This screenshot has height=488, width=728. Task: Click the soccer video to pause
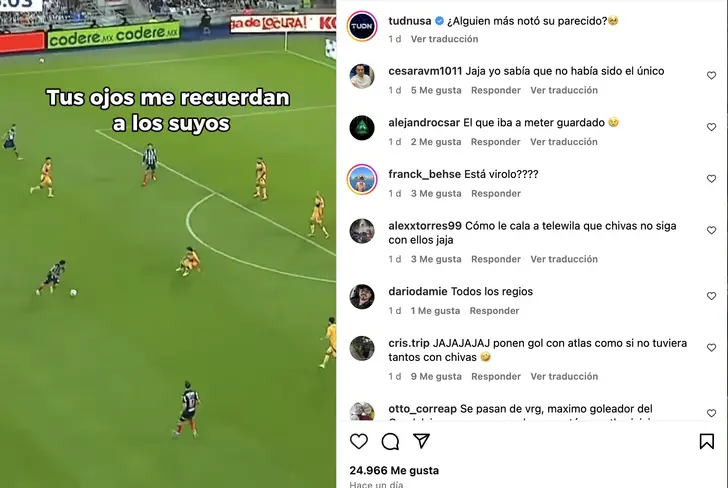click(168, 244)
